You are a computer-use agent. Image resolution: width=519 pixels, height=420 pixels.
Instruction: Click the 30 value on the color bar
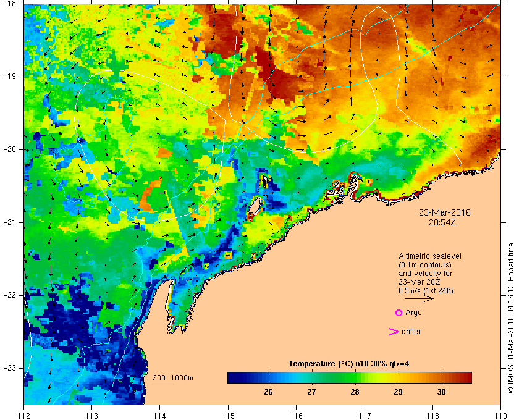tap(441, 392)
